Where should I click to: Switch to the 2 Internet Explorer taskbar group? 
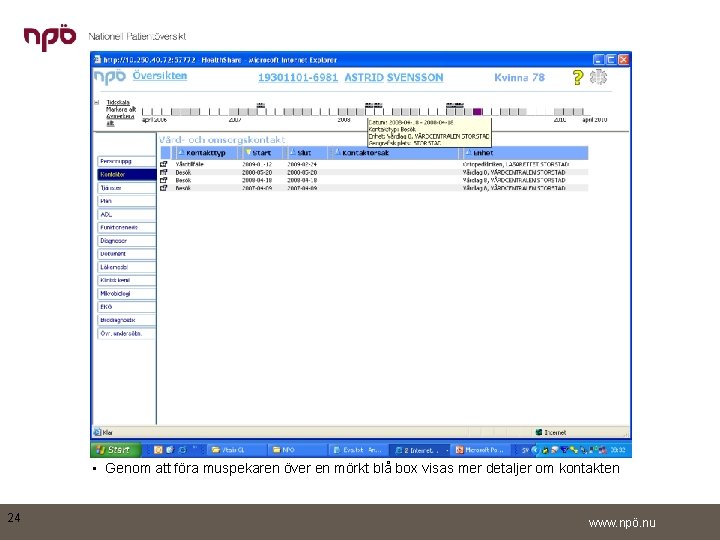[x=419, y=450]
